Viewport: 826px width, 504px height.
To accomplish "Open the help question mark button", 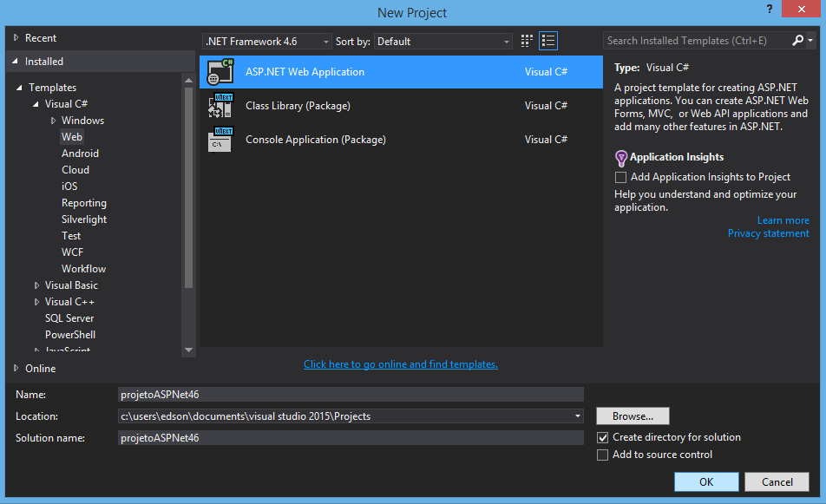I will [x=769, y=10].
